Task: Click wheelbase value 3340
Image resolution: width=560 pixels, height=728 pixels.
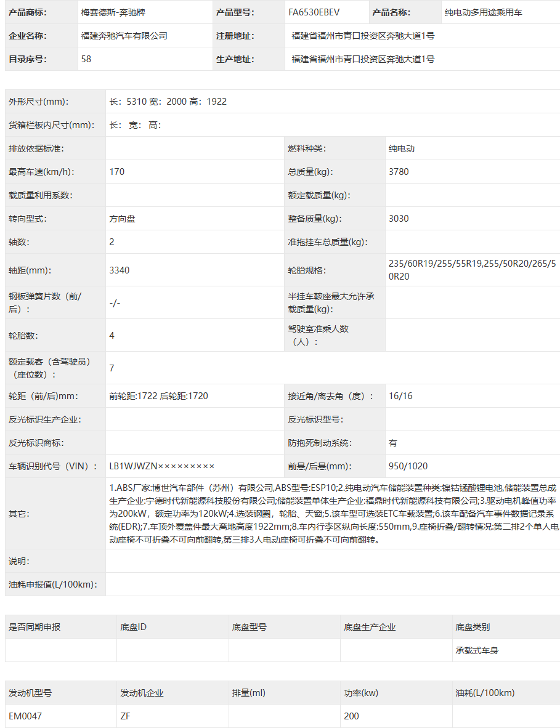Action: click(x=120, y=270)
